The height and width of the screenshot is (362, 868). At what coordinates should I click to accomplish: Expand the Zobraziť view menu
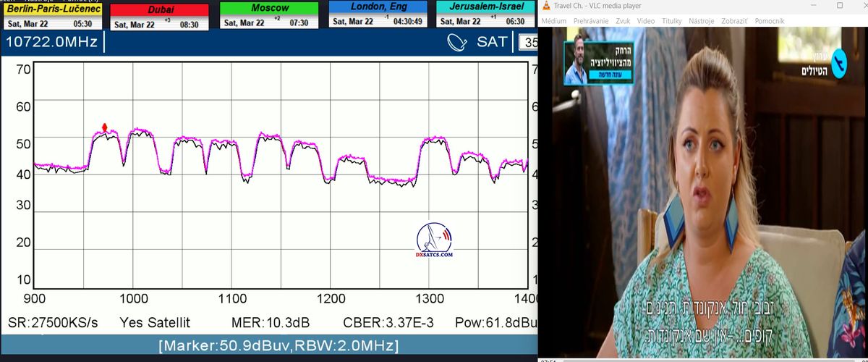click(x=734, y=21)
